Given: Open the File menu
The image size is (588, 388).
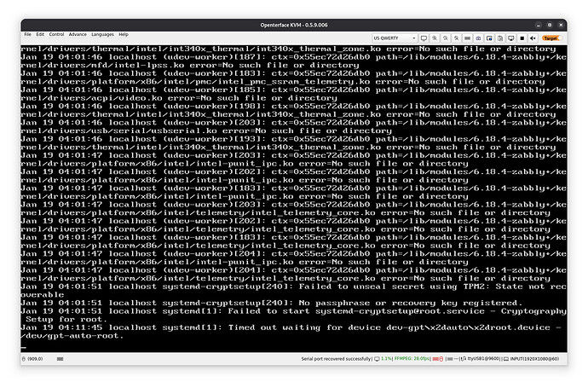Looking at the screenshot, I should click(x=28, y=34).
